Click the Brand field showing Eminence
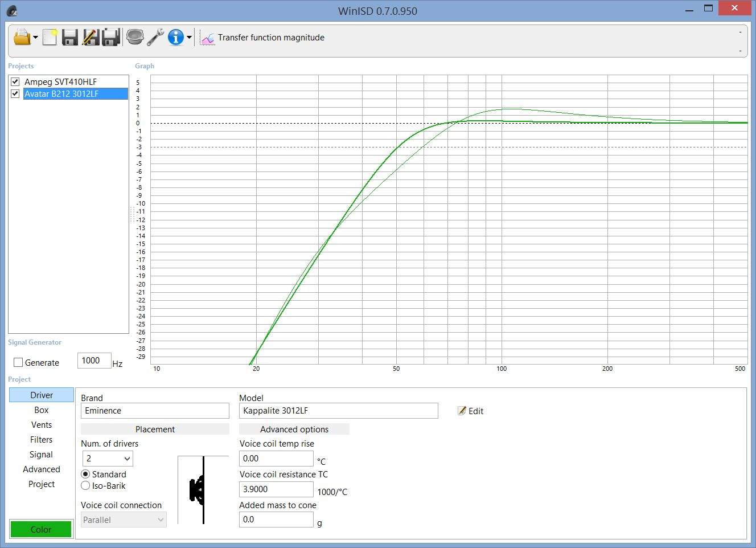The image size is (756, 548). pyautogui.click(x=155, y=411)
